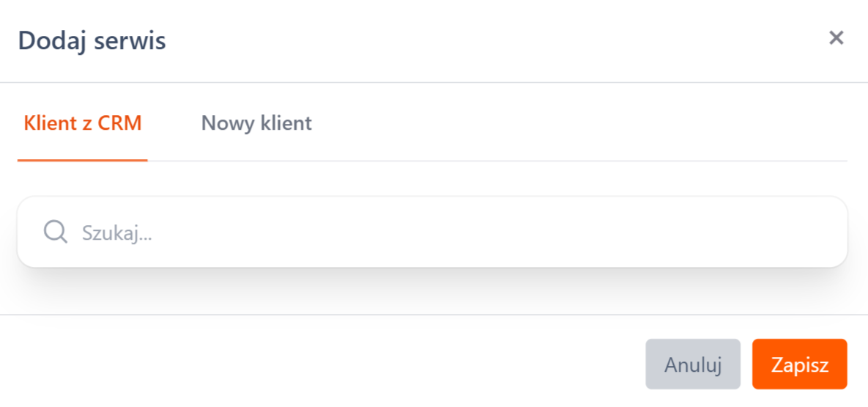Click the Dodaj serwis dialog title
Image resolution: width=868 pixels, height=407 pixels.
92,40
